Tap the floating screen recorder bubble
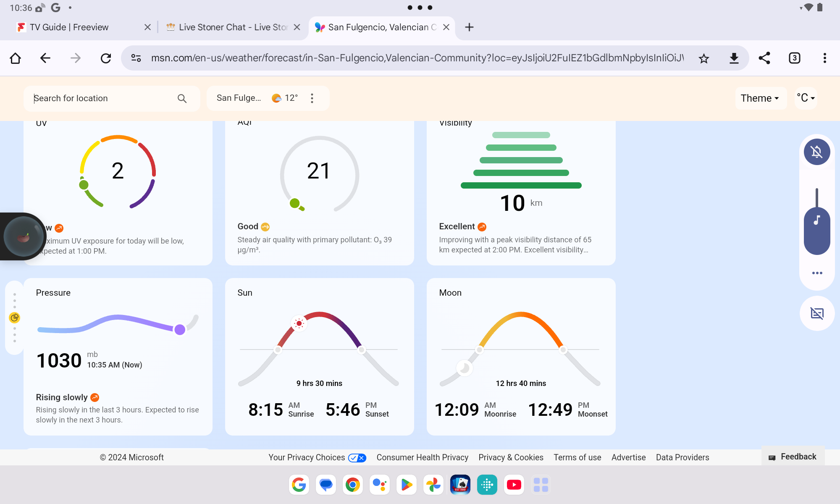This screenshot has width=840, height=504. pyautogui.click(x=24, y=236)
